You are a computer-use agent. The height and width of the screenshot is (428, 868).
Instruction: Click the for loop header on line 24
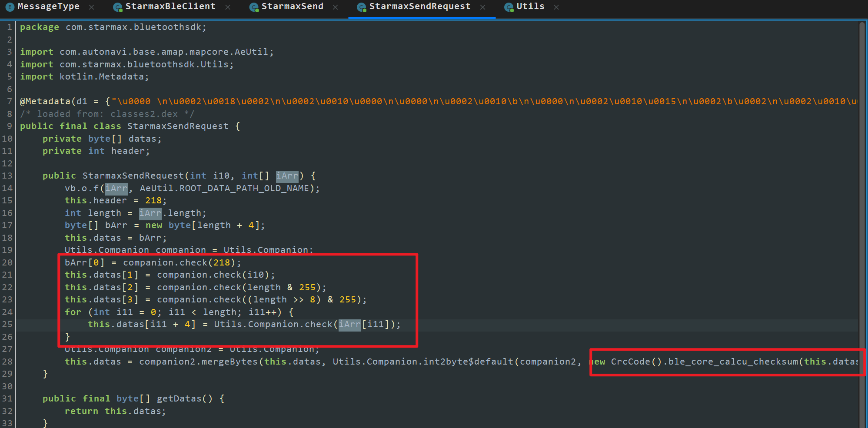(x=179, y=312)
